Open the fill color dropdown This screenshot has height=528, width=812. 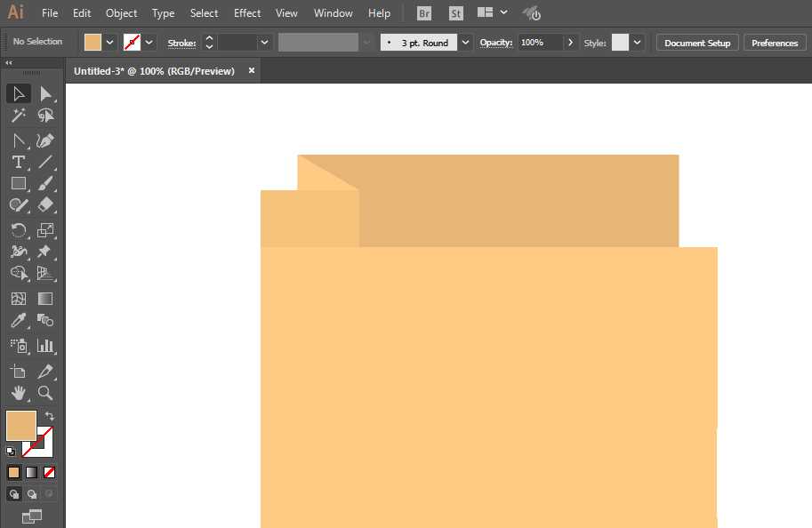pos(110,43)
